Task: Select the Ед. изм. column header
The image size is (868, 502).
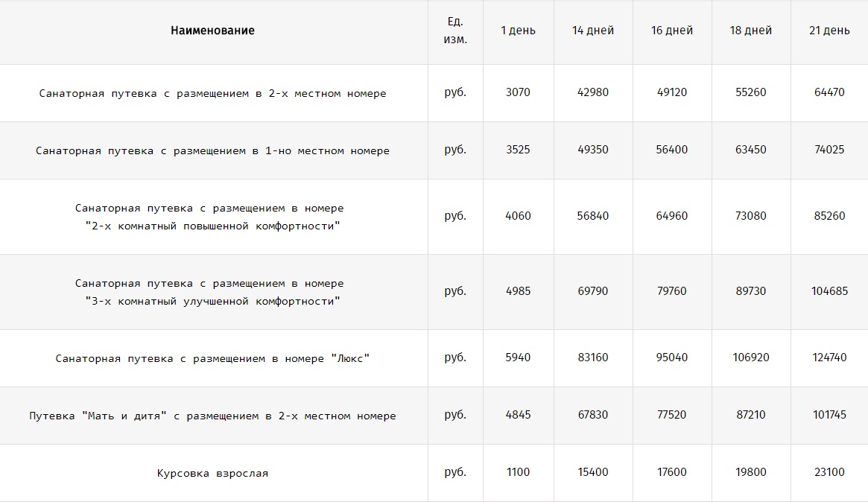Action: (x=455, y=31)
